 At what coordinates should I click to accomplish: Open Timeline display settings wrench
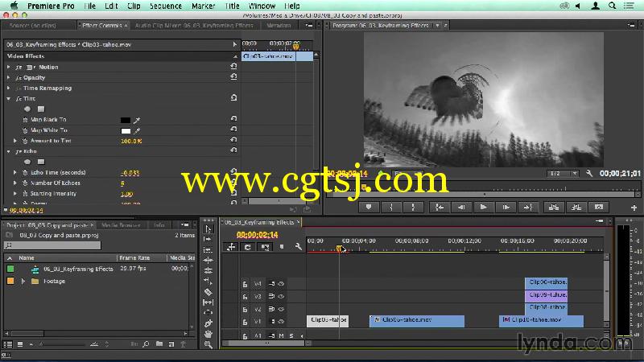(x=299, y=247)
